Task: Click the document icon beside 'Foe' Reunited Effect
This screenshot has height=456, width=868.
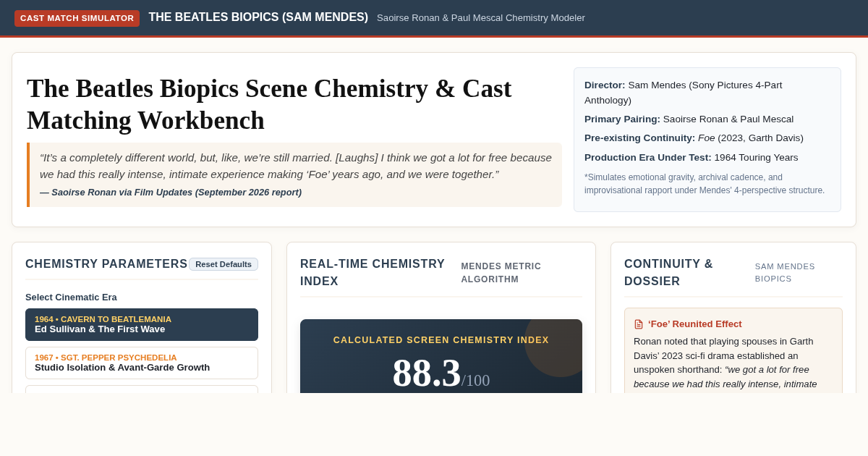Action: tap(639, 324)
